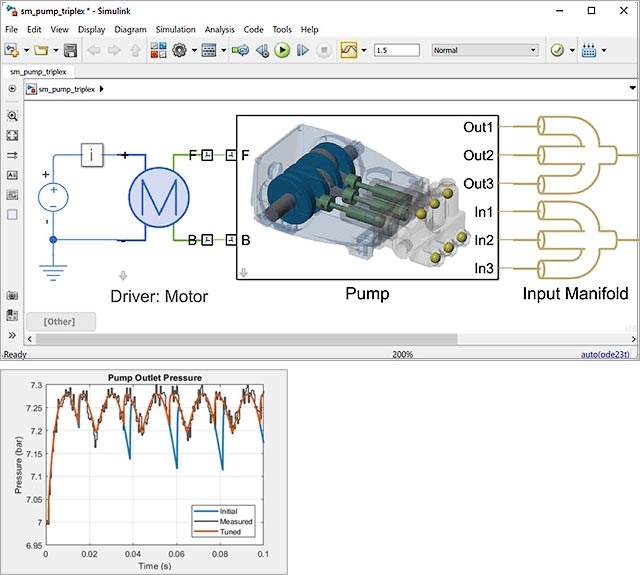The height and width of the screenshot is (575, 640).
Task: Click the Zoom tool in left palette
Action: 12,116
